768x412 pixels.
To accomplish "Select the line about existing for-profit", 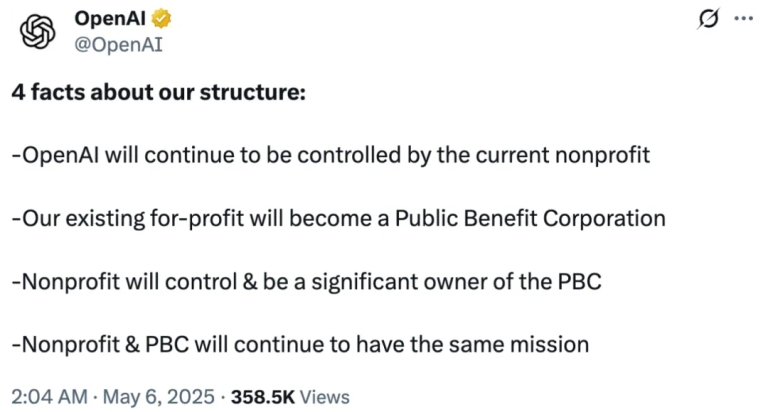I will pyautogui.click(x=338, y=218).
